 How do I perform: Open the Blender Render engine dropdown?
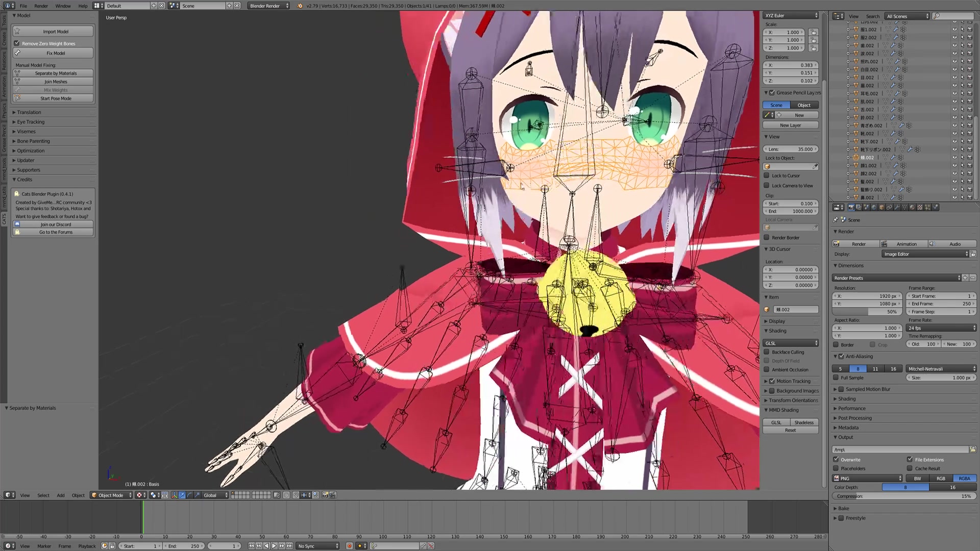(x=268, y=6)
